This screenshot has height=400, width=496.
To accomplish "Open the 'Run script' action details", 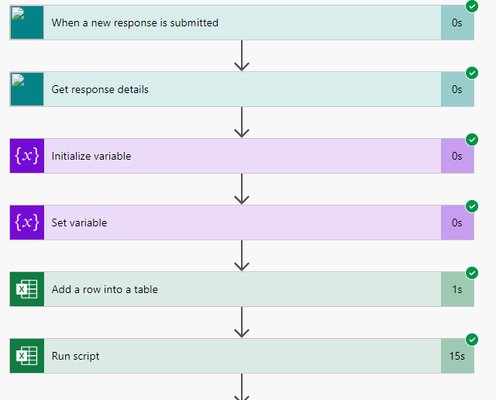I will click(x=242, y=356).
